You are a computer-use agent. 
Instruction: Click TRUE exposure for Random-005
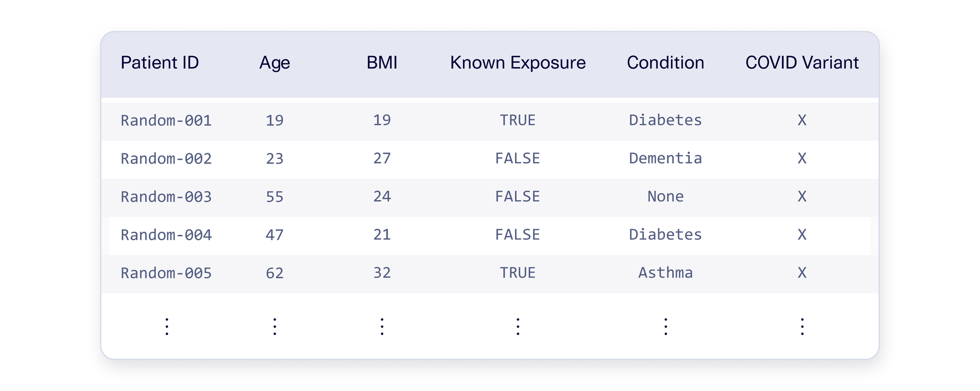[x=517, y=273]
